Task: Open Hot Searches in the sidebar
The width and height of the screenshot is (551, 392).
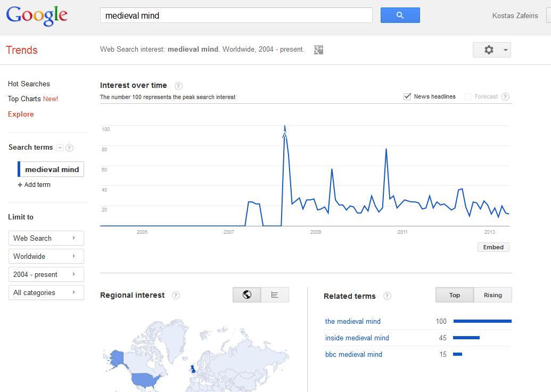Action: 29,84
